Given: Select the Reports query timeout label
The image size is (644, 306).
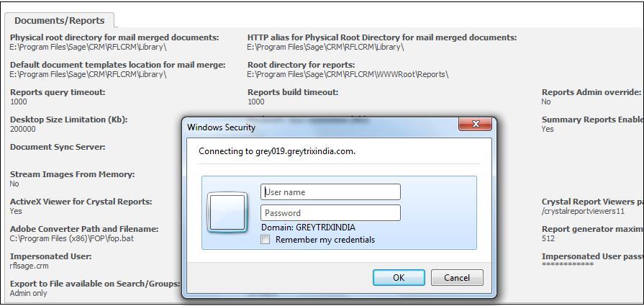Looking at the screenshot, I should click(58, 92).
